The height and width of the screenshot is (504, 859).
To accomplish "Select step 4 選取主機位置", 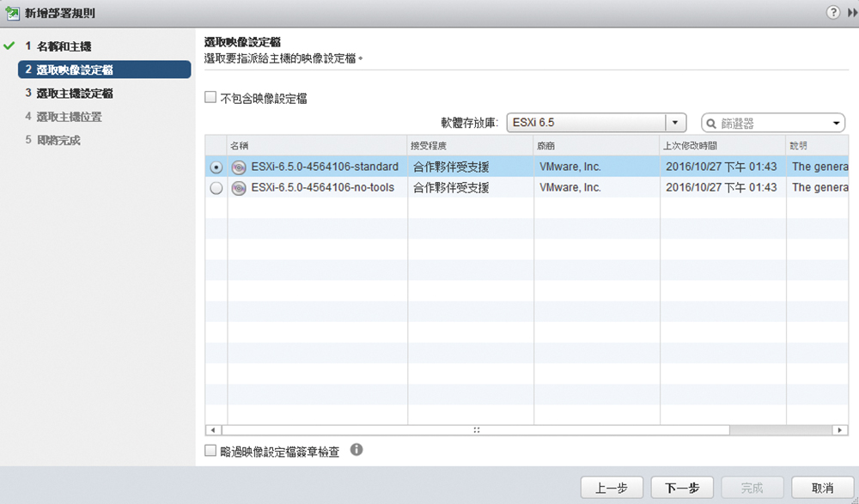I will [x=64, y=117].
